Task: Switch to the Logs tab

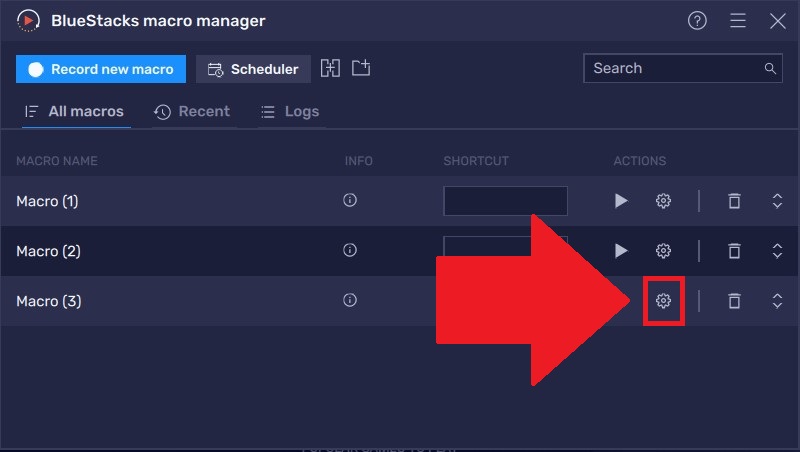Action: [290, 111]
